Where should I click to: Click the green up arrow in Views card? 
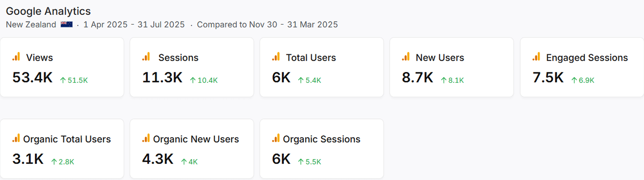63,80
